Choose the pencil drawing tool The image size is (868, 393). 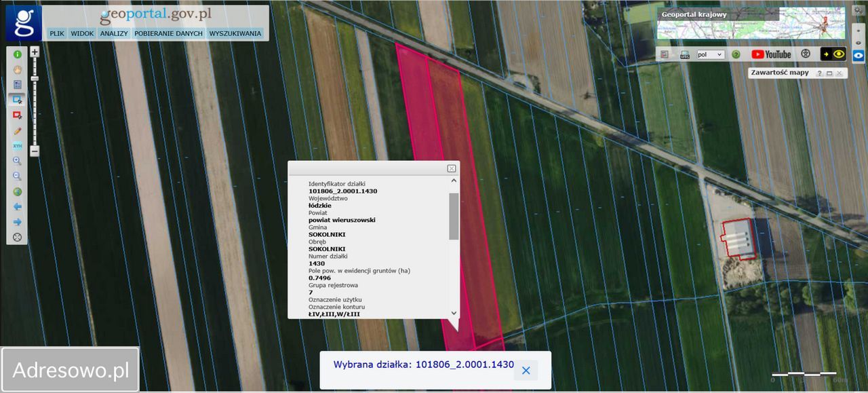pyautogui.click(x=18, y=130)
